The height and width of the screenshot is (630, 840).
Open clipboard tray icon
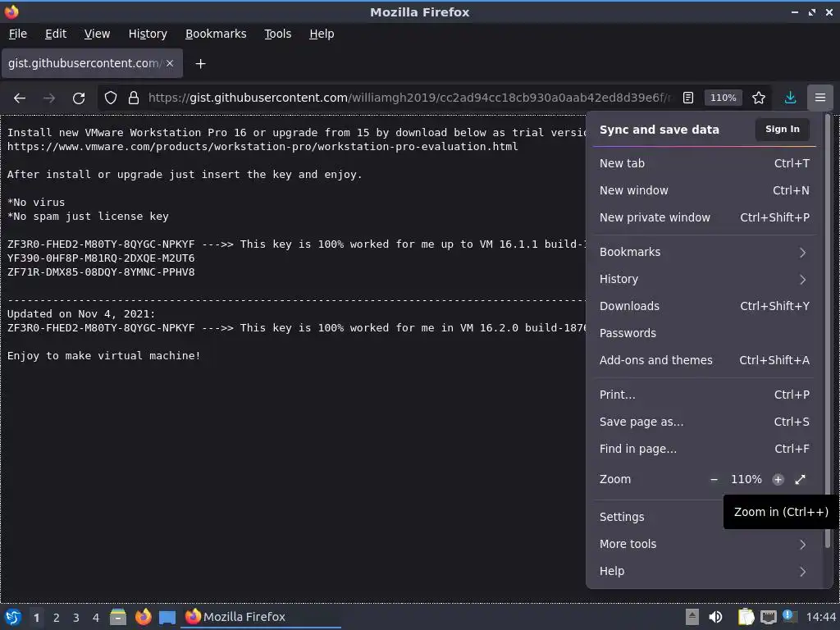[746, 617]
